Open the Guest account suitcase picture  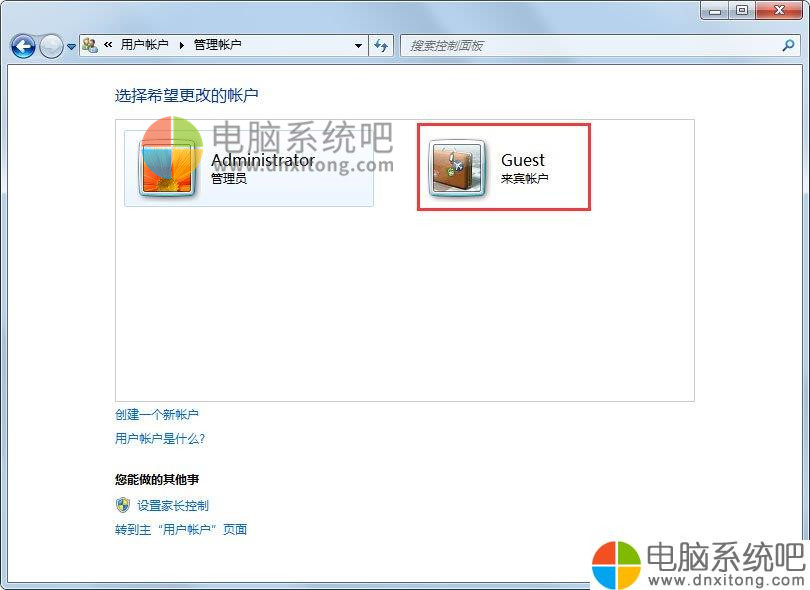457,168
